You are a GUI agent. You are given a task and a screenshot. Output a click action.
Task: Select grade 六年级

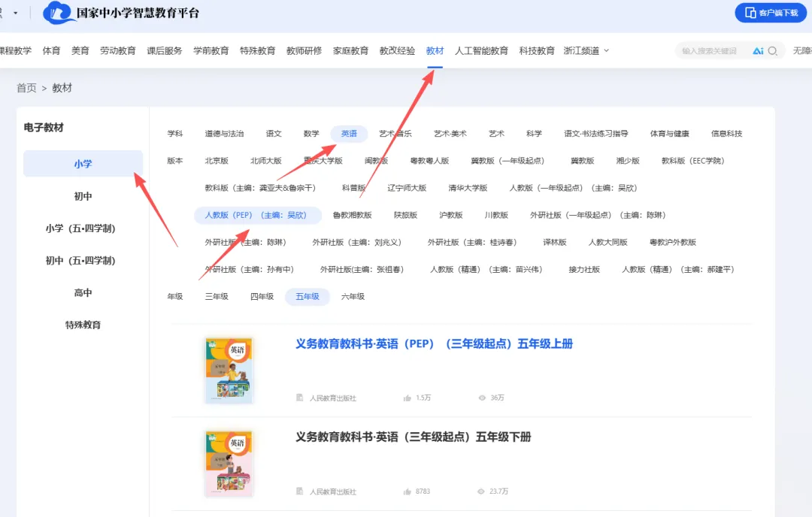tap(353, 297)
